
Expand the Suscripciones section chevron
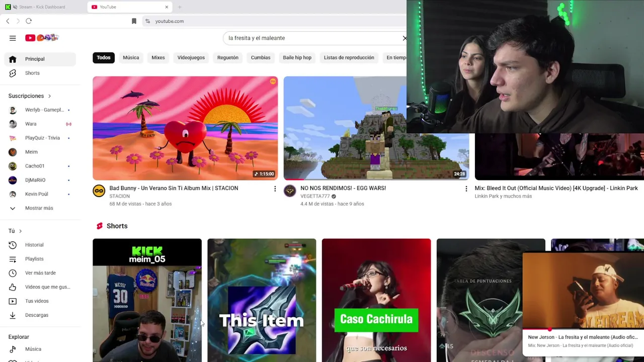coord(49,96)
